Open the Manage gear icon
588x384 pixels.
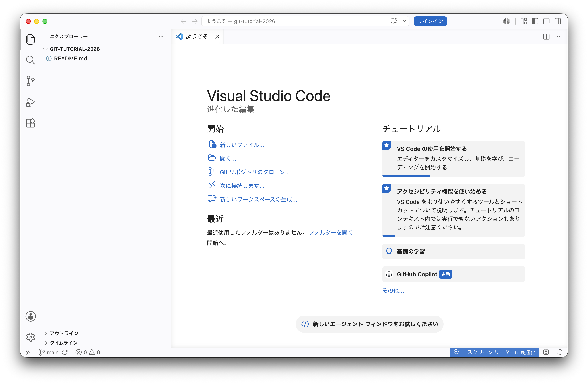(x=31, y=337)
